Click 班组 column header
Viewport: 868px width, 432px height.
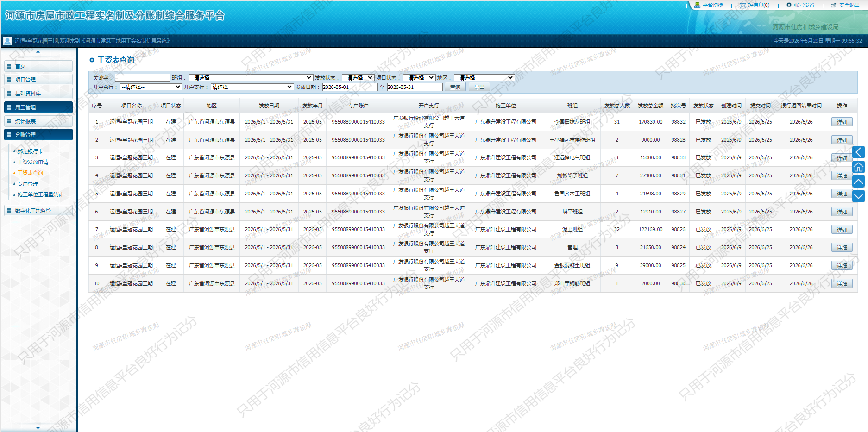point(572,106)
